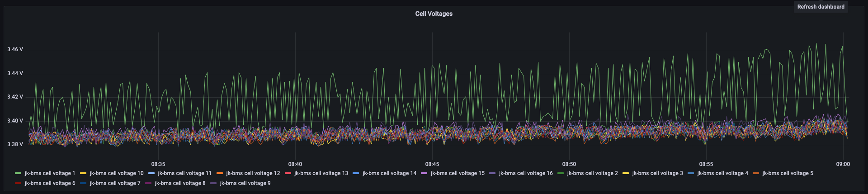Toggle jk-bms cell voltage 9 legend entry
Screen dimensions: 868x194
pyautogui.click(x=245, y=183)
